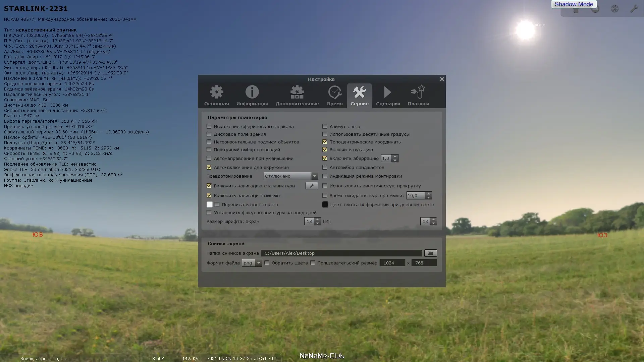Viewport: 644px width, 362px height.
Task: Open the Дополнительные tab with gear-star icon
Action: 297,96
